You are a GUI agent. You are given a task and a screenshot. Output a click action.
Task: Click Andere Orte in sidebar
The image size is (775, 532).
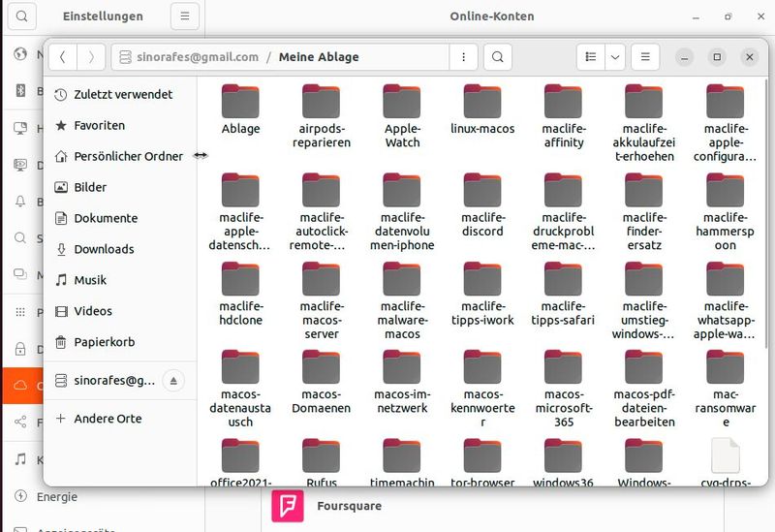click(x=120, y=419)
